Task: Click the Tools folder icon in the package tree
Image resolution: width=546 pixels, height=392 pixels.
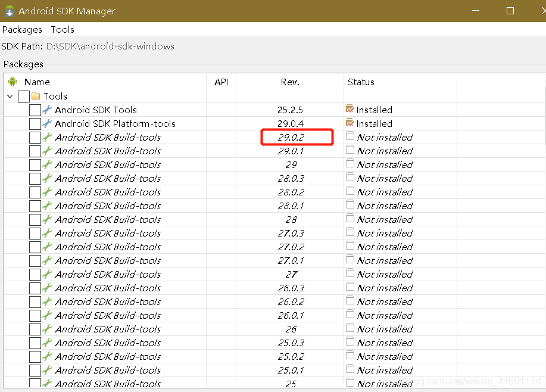Action: click(x=35, y=96)
